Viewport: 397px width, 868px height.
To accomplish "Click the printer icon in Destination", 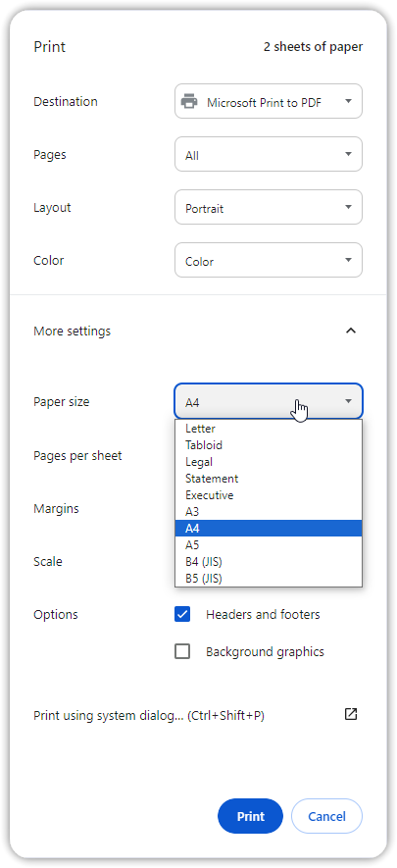I will [x=189, y=101].
